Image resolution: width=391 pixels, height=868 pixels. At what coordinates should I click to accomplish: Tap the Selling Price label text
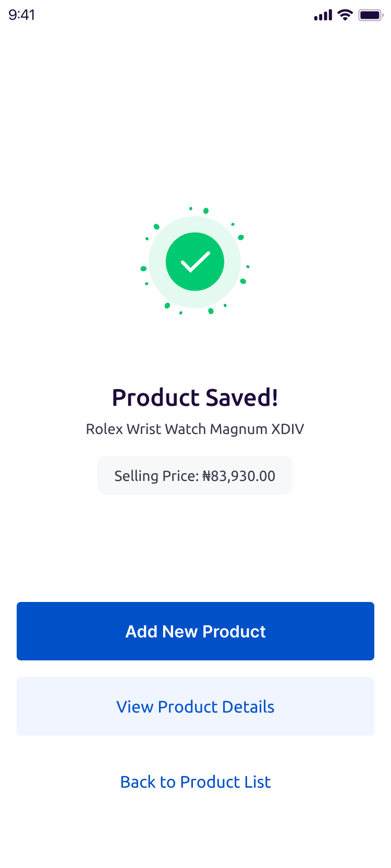(x=156, y=476)
